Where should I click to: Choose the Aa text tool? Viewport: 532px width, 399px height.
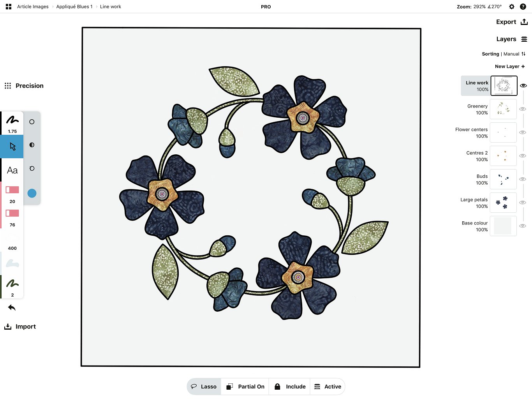[12, 170]
